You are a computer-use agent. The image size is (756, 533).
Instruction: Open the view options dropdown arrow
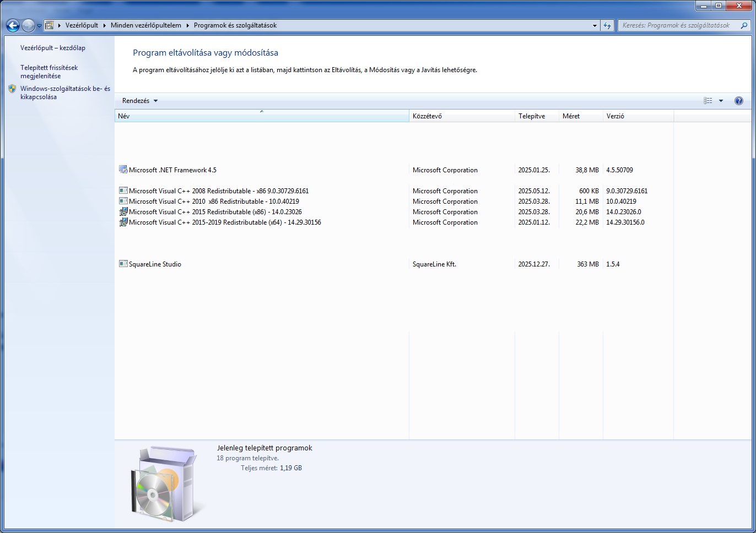click(721, 101)
